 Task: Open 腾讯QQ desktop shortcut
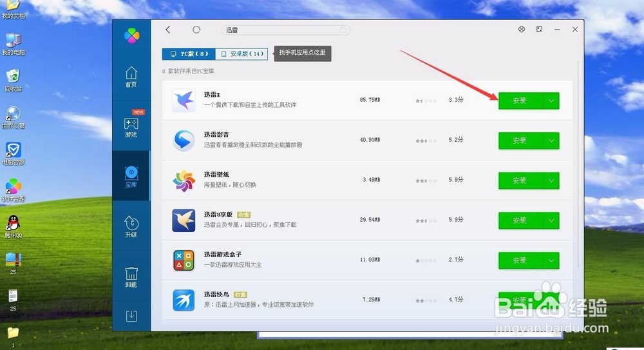pyautogui.click(x=13, y=227)
